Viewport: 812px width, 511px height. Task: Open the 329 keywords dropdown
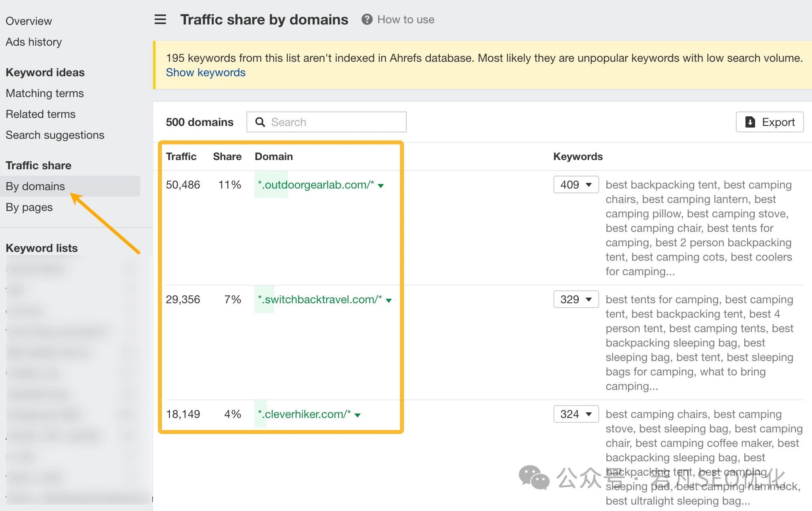click(x=576, y=299)
